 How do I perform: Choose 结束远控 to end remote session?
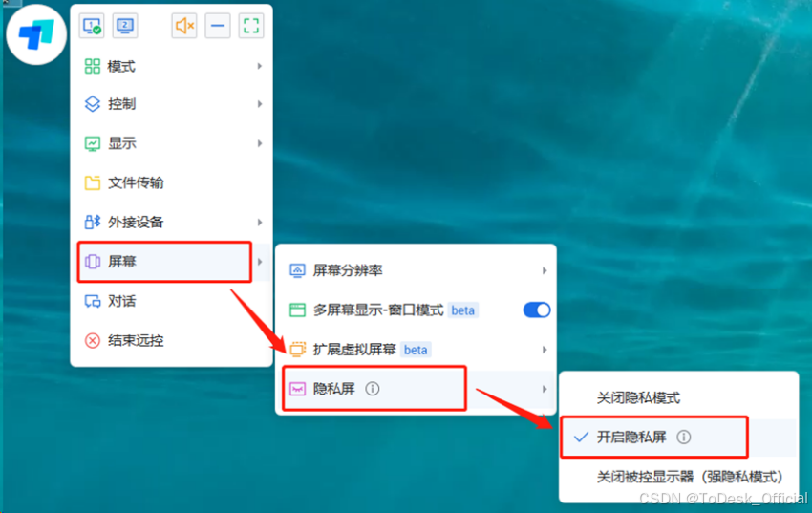click(x=171, y=341)
